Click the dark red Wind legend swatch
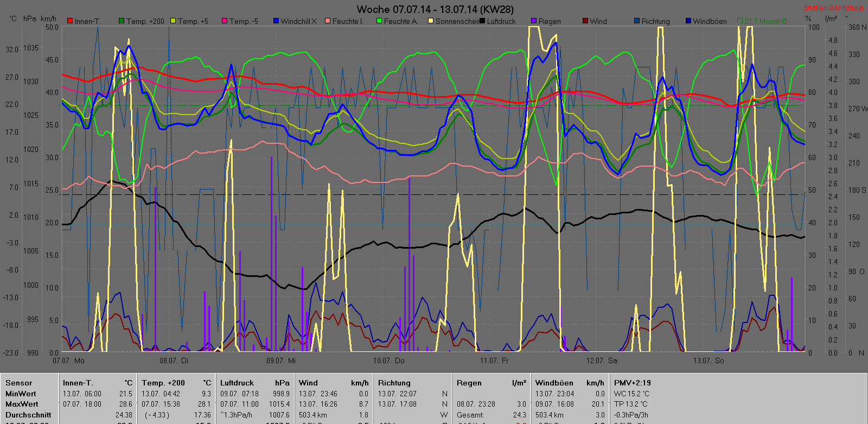The image size is (868, 424). click(x=585, y=21)
